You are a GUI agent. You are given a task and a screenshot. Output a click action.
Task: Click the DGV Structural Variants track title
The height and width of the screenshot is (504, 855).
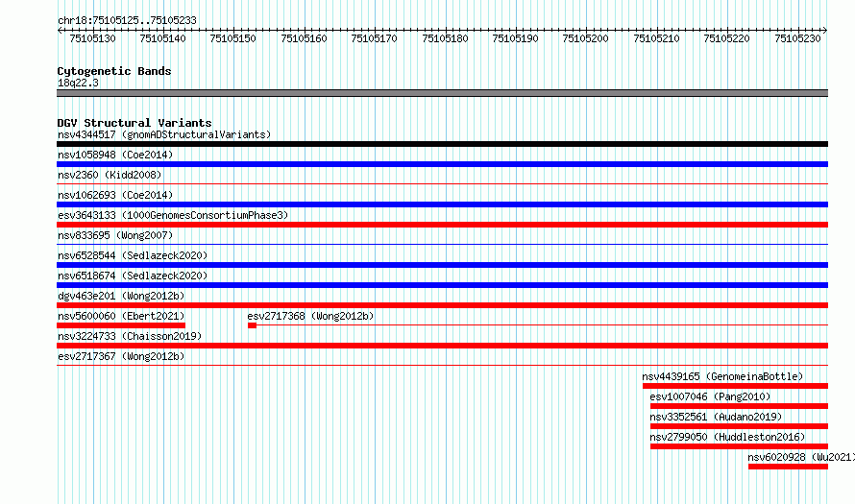pos(134,123)
